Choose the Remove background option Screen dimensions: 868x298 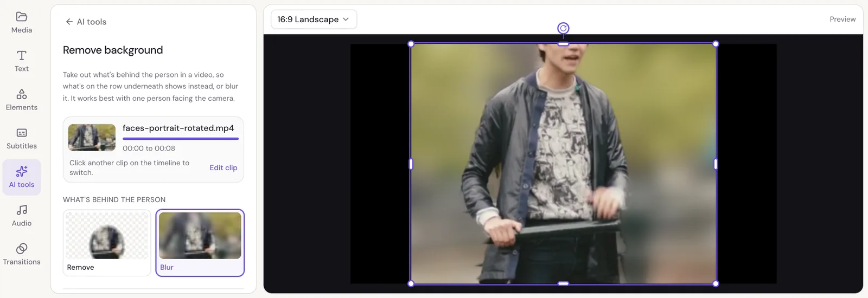(107, 243)
